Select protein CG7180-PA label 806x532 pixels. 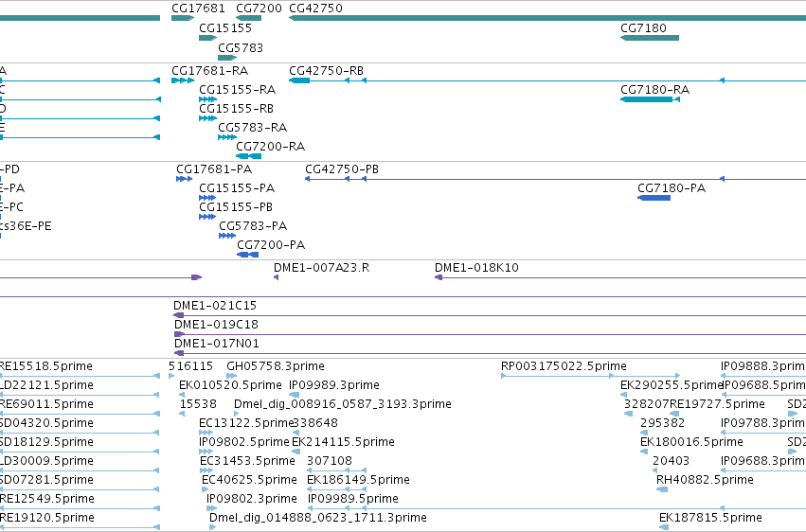pos(672,188)
